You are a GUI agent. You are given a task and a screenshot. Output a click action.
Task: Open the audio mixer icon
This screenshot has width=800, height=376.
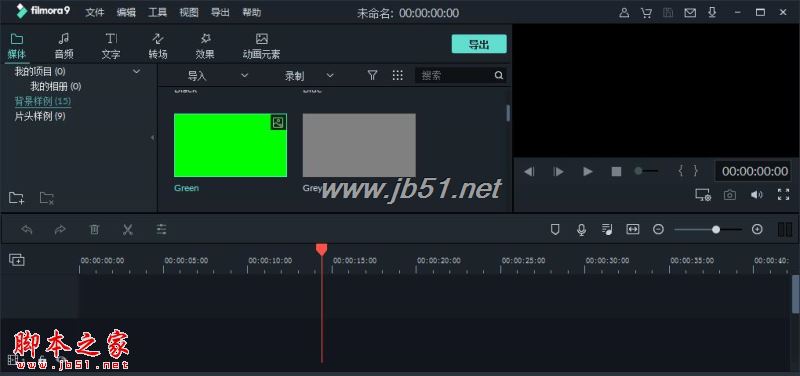pos(607,230)
